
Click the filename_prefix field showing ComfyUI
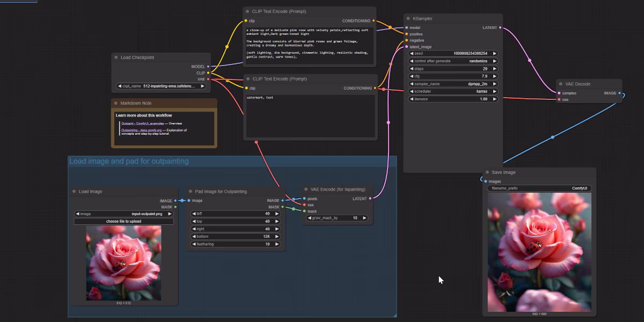coord(539,188)
